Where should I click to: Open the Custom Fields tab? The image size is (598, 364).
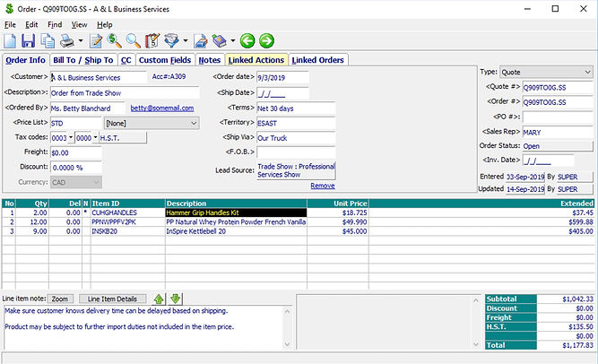pos(165,60)
